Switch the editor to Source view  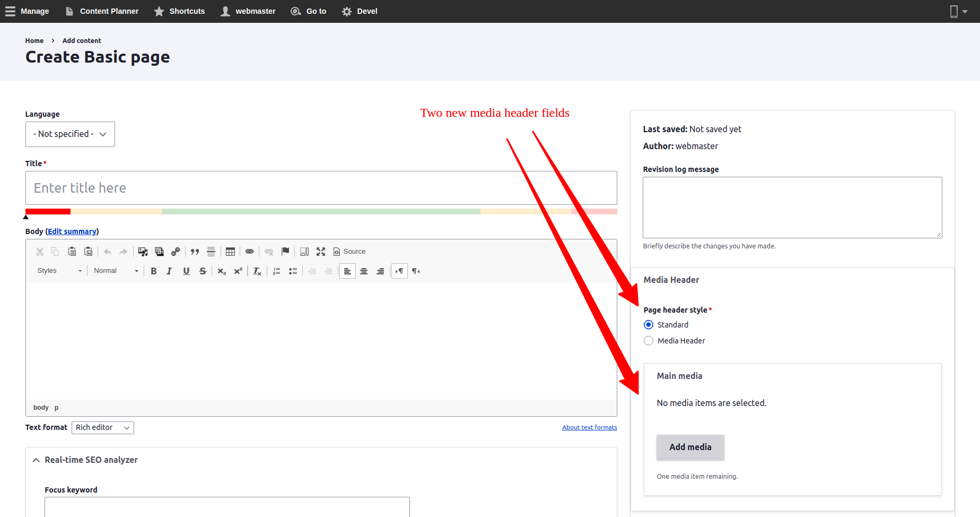click(x=349, y=252)
